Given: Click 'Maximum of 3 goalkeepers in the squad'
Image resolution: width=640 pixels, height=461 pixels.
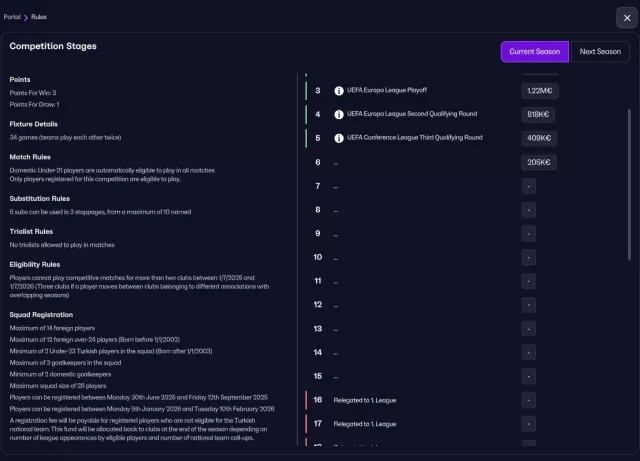Looking at the screenshot, I should tap(65, 363).
